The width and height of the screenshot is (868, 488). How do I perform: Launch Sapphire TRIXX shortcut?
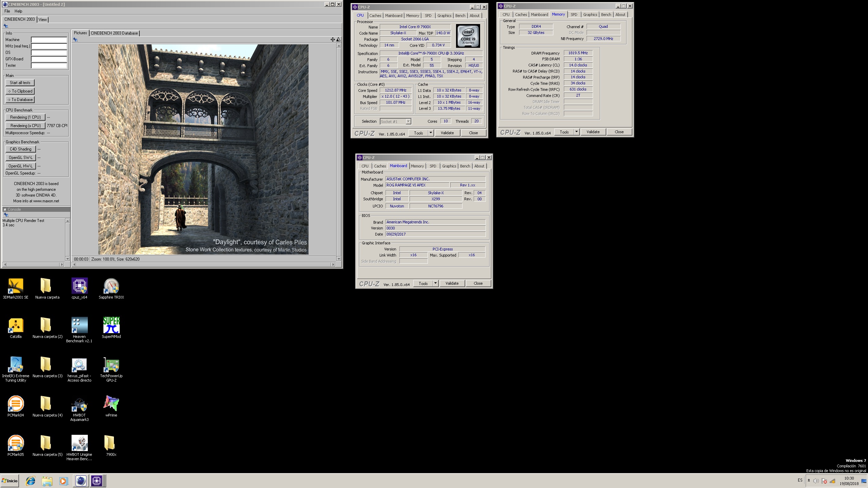111,288
